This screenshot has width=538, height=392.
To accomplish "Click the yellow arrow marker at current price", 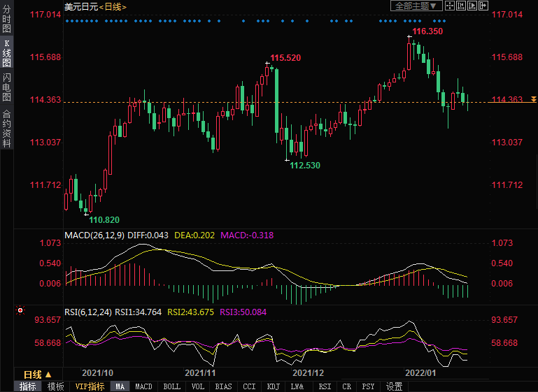I will (x=533, y=100).
